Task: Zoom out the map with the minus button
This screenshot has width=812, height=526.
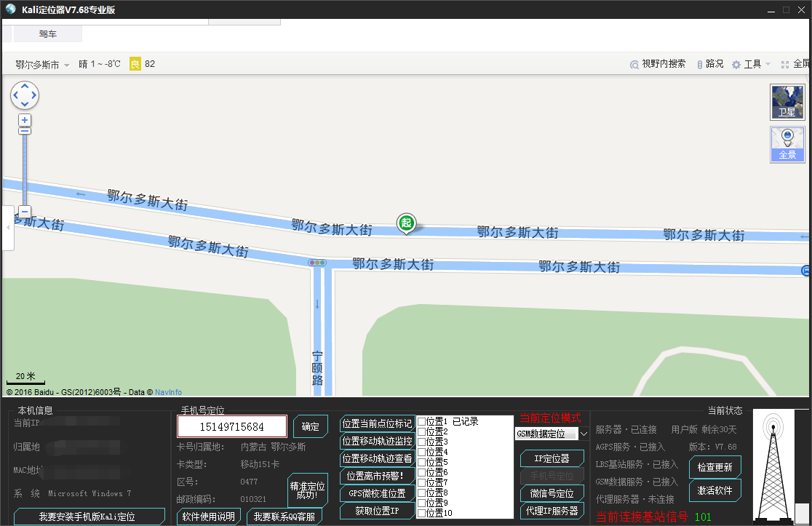Action: click(24, 211)
